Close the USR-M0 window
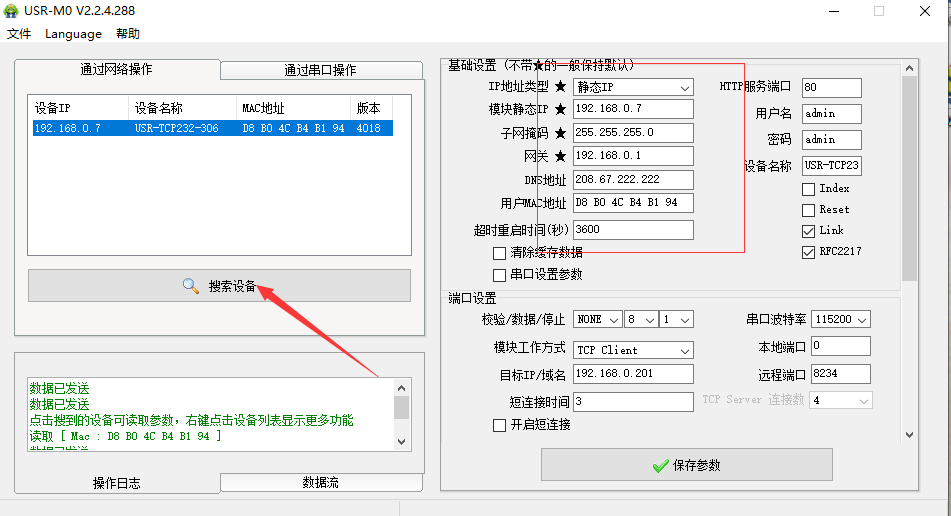 point(925,12)
